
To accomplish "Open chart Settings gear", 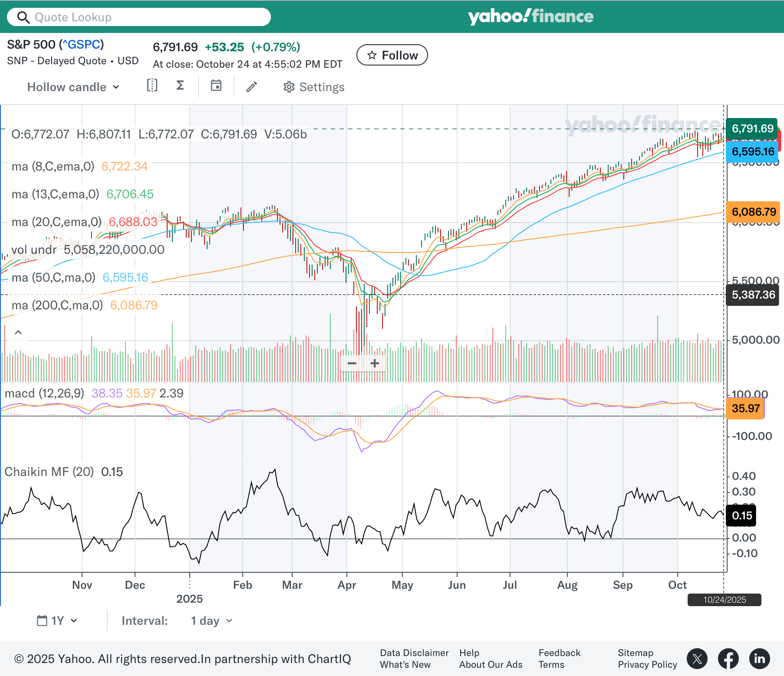I will click(x=314, y=87).
